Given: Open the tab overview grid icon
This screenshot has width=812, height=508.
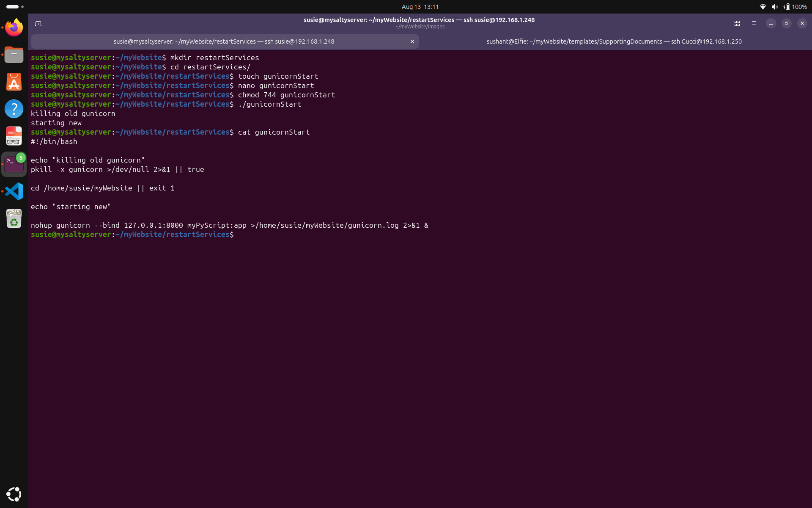Looking at the screenshot, I should coord(737,24).
